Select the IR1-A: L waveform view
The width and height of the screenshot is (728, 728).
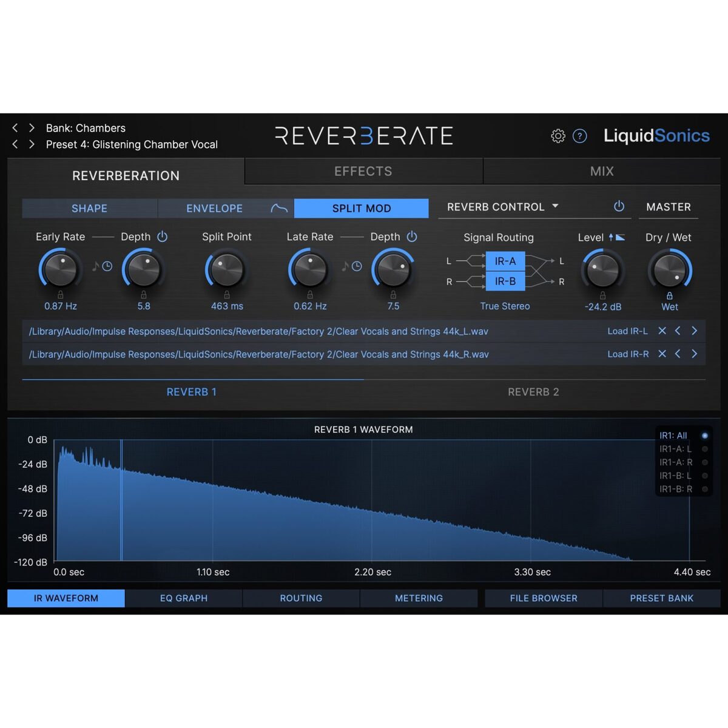click(675, 448)
